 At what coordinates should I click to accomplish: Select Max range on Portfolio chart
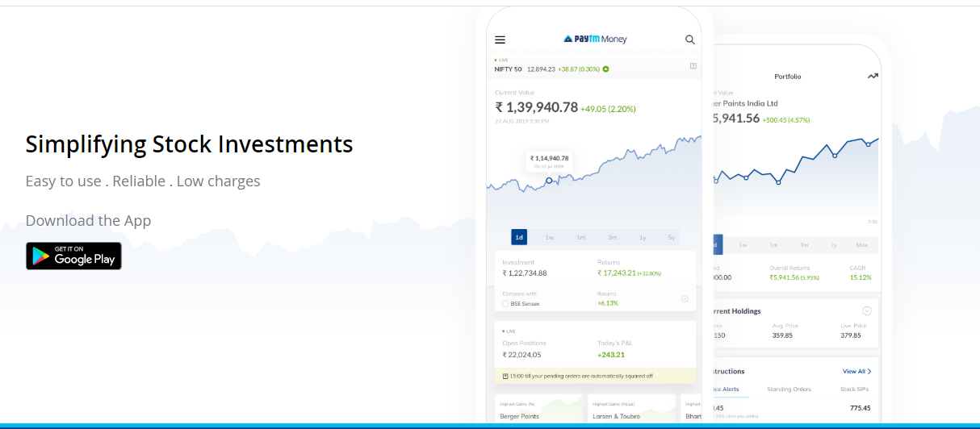[861, 244]
